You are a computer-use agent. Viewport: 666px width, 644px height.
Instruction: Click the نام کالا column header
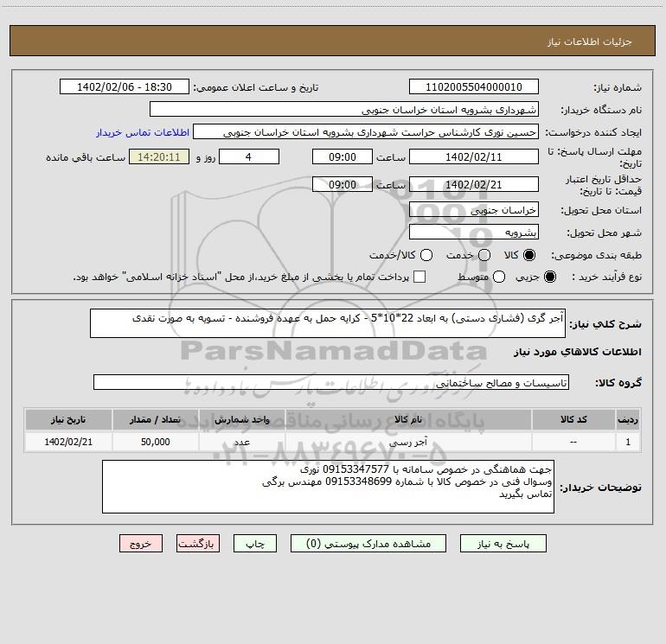pos(408,419)
